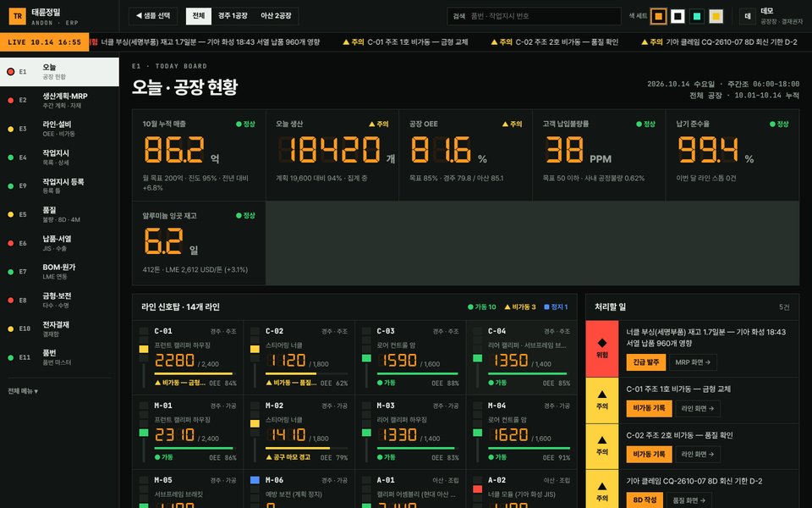Open the MRP 화면 → link
This screenshot has height=508, width=812.
click(x=693, y=362)
